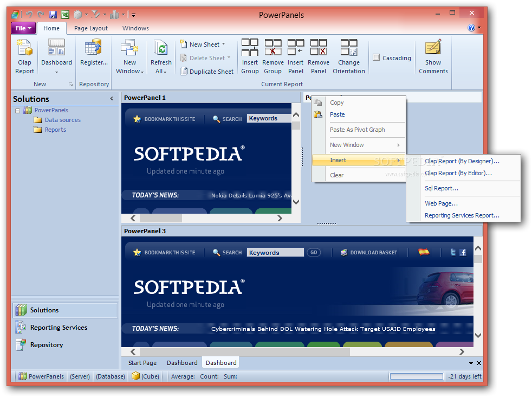
Task: Collapse the Solutions pane with the chevron
Action: coord(111,99)
